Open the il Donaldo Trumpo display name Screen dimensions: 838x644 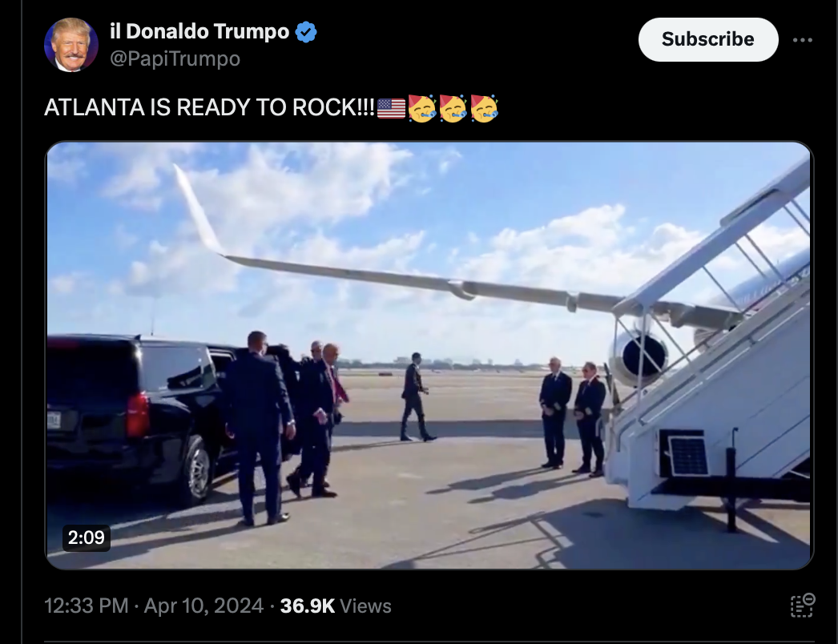coord(199,31)
